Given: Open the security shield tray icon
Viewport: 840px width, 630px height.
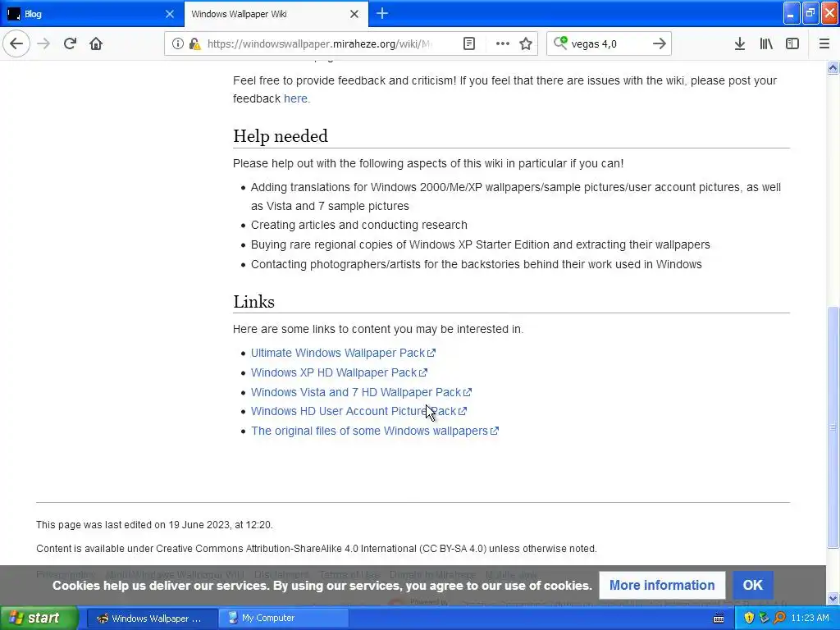Looking at the screenshot, I should pyautogui.click(x=749, y=619).
